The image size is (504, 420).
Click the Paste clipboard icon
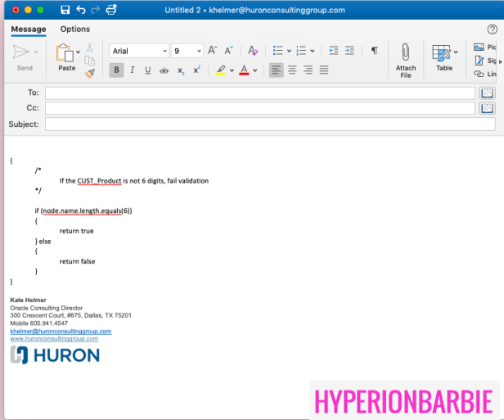tap(65, 53)
